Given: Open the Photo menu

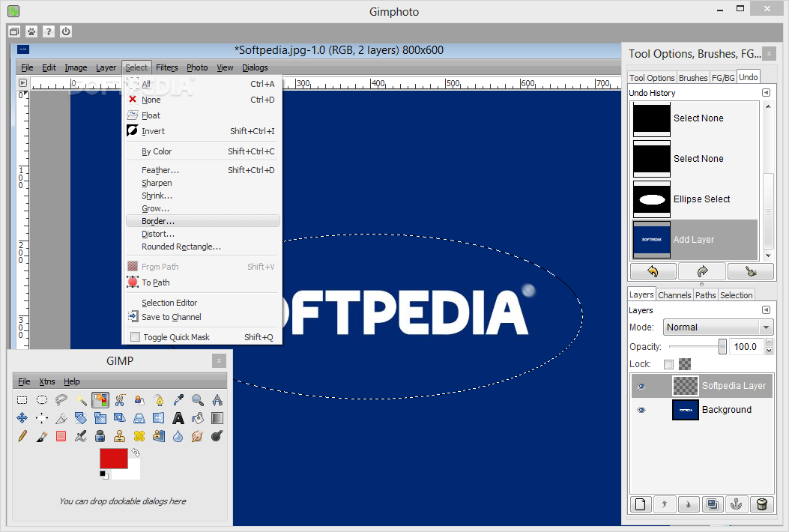Looking at the screenshot, I should point(197,67).
